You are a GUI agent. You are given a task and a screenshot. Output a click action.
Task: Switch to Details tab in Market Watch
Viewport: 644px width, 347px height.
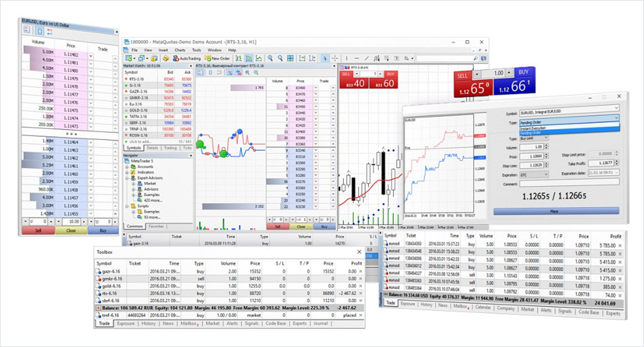point(152,147)
